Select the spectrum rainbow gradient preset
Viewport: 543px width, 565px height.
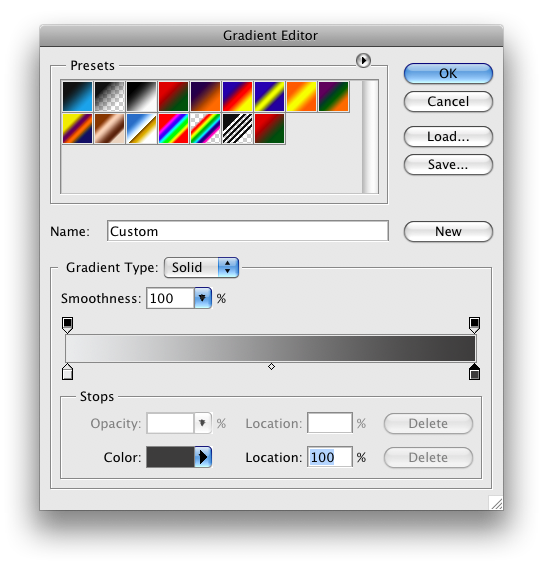173,128
